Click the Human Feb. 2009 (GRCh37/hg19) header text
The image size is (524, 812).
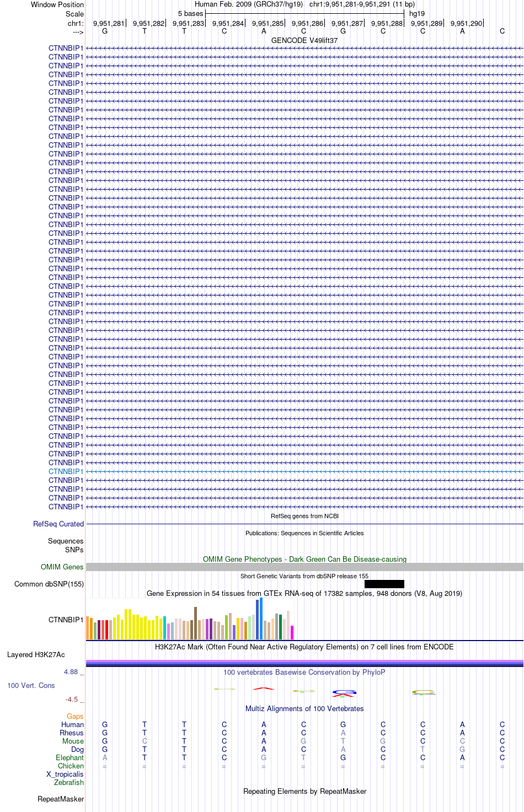[x=249, y=4]
